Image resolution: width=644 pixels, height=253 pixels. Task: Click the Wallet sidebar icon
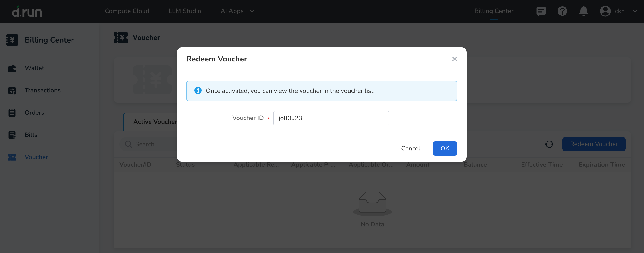pos(12,68)
